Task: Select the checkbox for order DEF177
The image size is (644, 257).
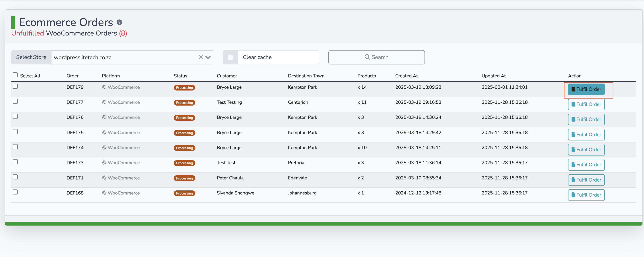Action: pos(15,101)
